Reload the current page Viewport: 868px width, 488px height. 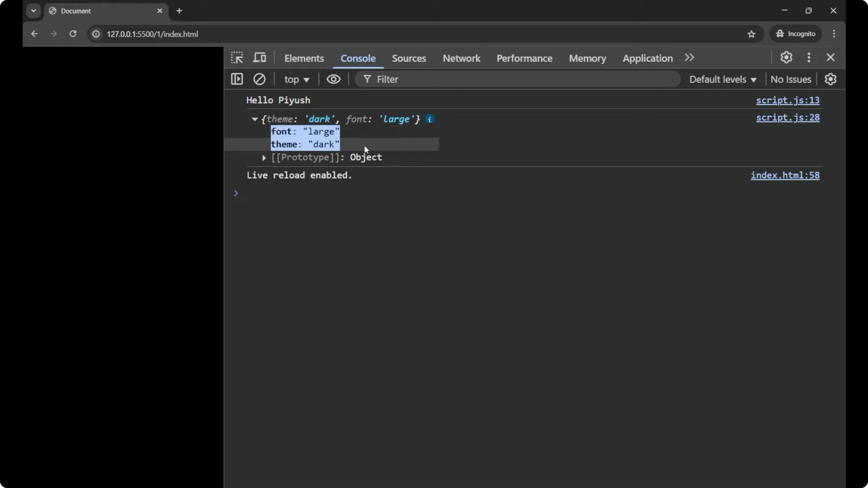tap(73, 34)
